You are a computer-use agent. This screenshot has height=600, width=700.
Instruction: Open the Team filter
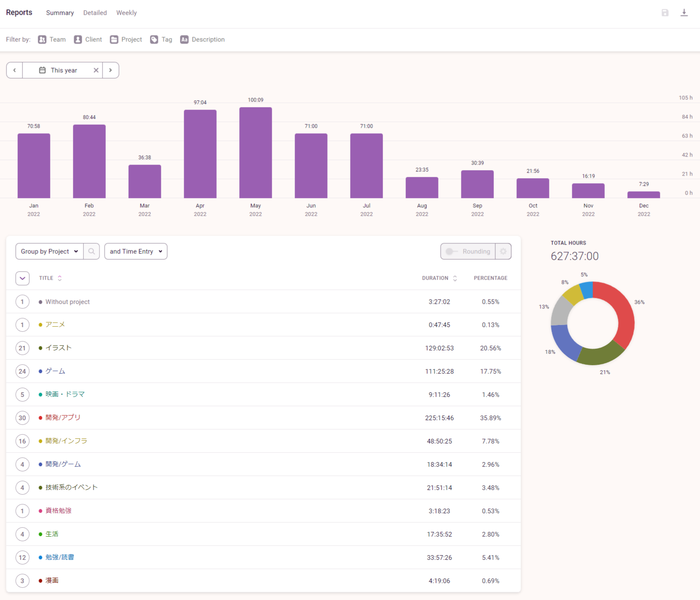52,39
